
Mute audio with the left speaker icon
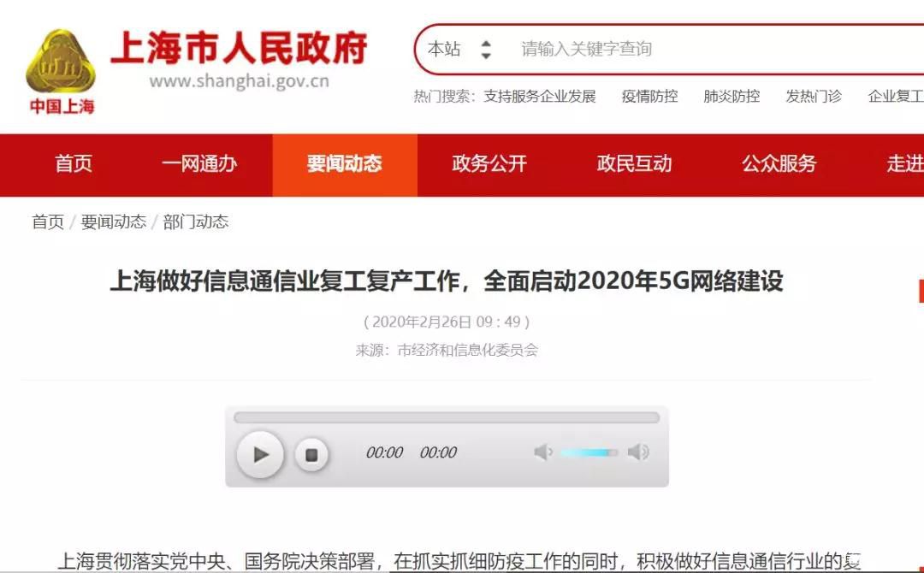(x=543, y=452)
